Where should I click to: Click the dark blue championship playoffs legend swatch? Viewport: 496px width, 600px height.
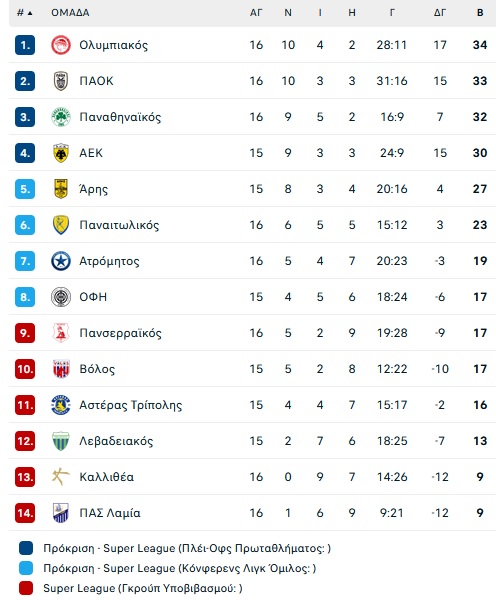click(26, 548)
